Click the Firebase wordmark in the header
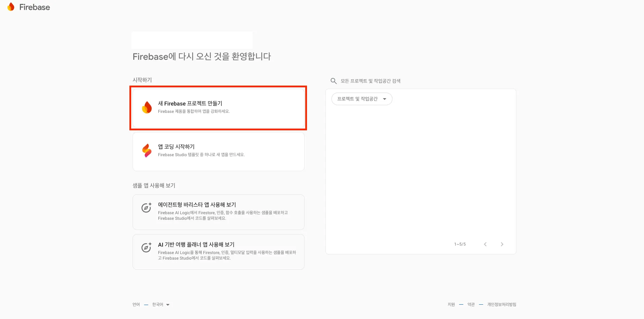The height and width of the screenshot is (319, 644). pyautogui.click(x=35, y=7)
